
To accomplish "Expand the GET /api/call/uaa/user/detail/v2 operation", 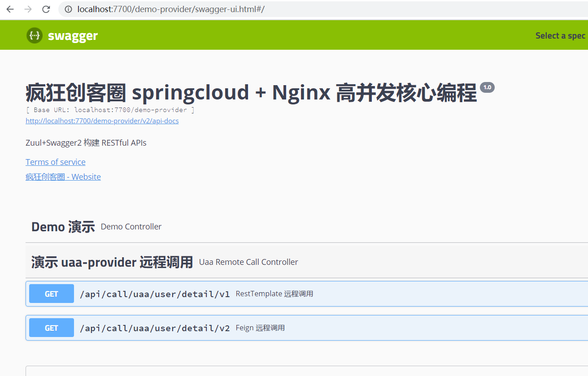I will (x=307, y=328).
